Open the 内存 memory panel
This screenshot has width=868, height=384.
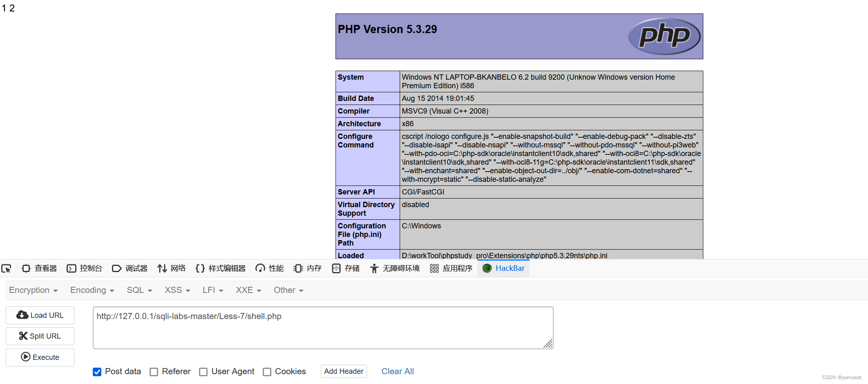[307, 268]
